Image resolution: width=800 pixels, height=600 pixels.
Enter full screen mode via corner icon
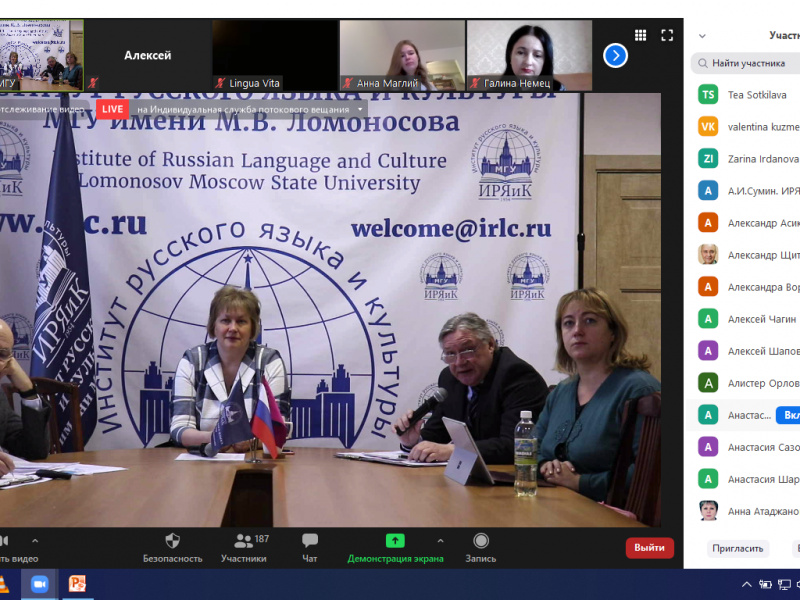(x=667, y=35)
